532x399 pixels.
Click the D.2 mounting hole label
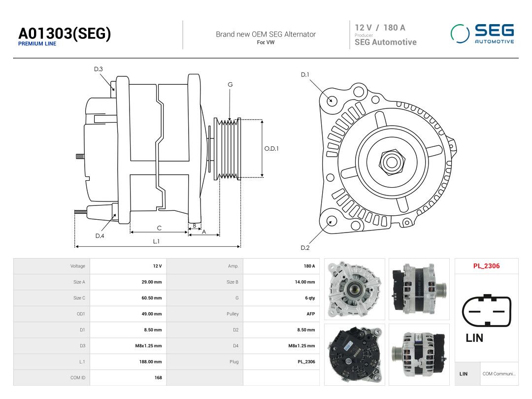(305, 248)
